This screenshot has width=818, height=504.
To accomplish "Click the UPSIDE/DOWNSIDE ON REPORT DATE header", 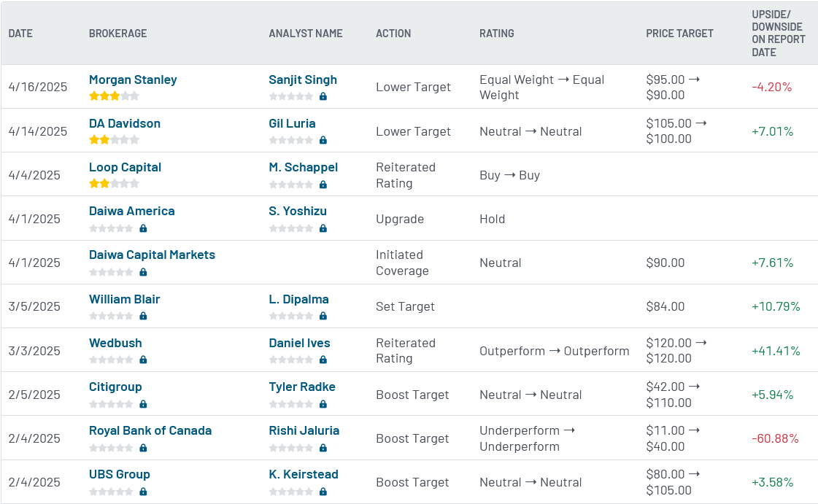I will pyautogui.click(x=779, y=34).
